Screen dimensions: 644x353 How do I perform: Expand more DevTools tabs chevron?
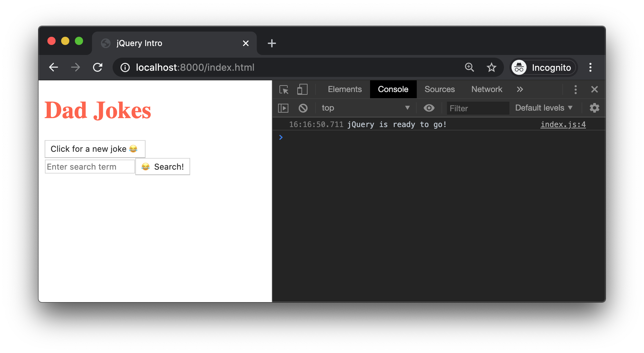click(x=520, y=90)
